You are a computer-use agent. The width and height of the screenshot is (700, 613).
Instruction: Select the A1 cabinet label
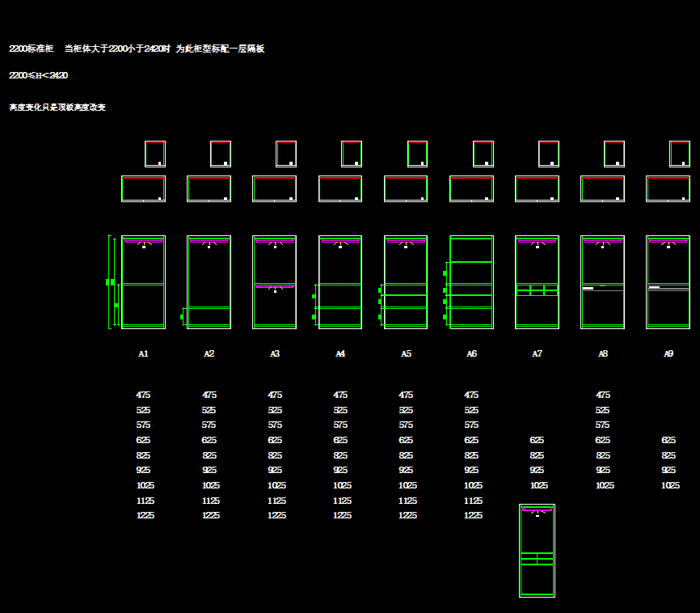click(x=143, y=354)
